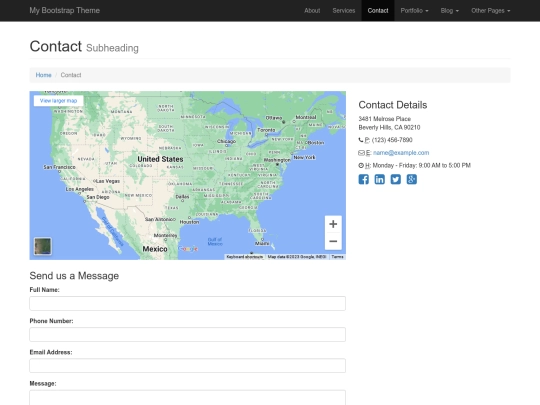Open the map Terms link
Image resolution: width=540 pixels, height=405 pixels.
(337, 257)
